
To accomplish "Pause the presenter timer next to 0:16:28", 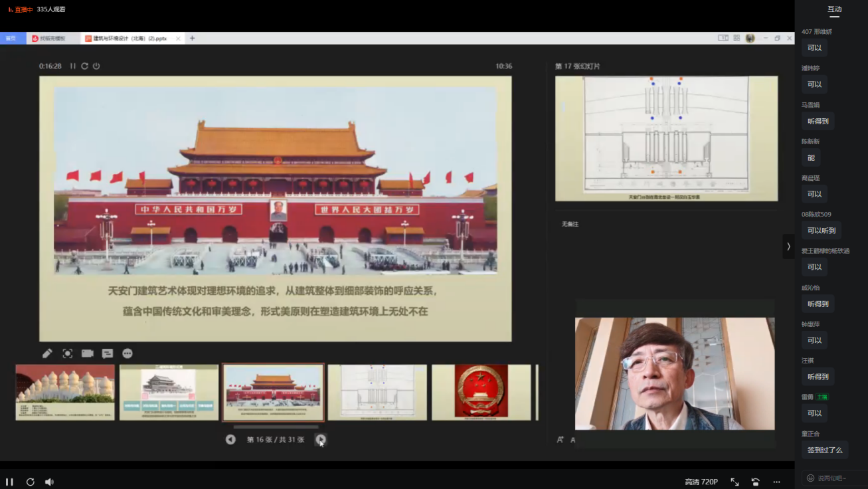I will (73, 66).
